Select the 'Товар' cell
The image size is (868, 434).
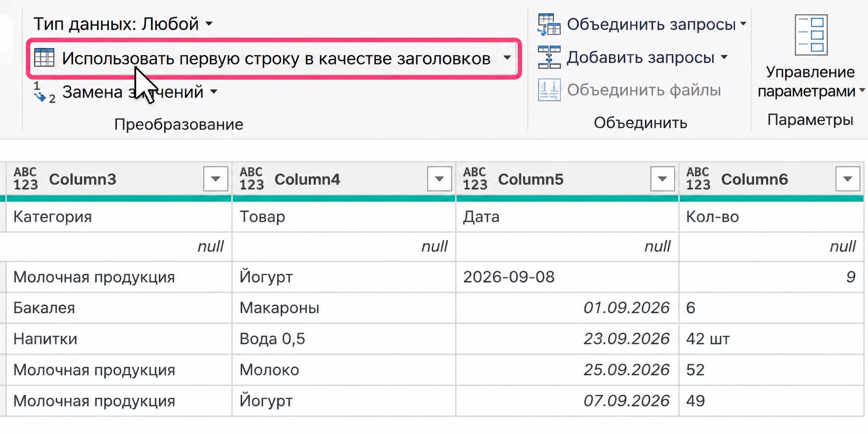click(x=344, y=217)
